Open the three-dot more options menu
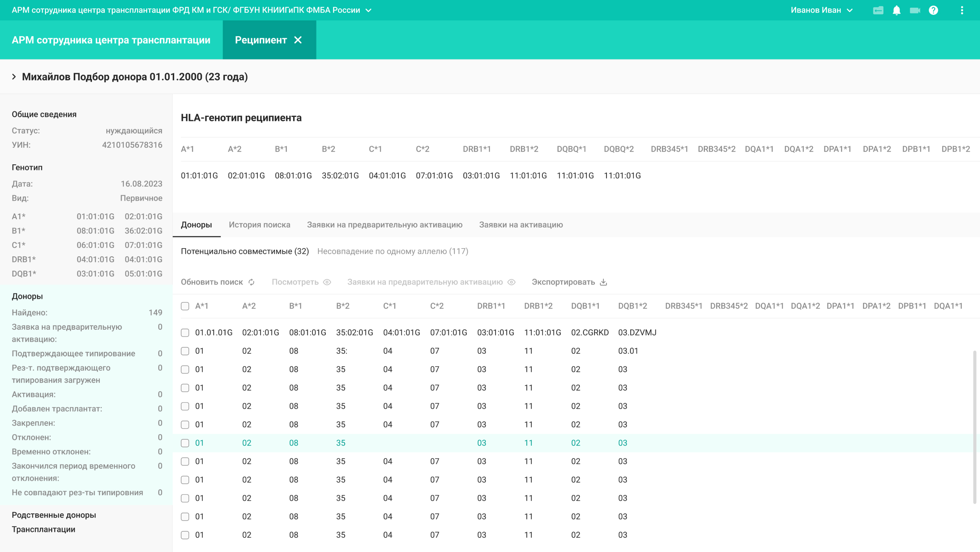The image size is (980, 552). tap(962, 10)
